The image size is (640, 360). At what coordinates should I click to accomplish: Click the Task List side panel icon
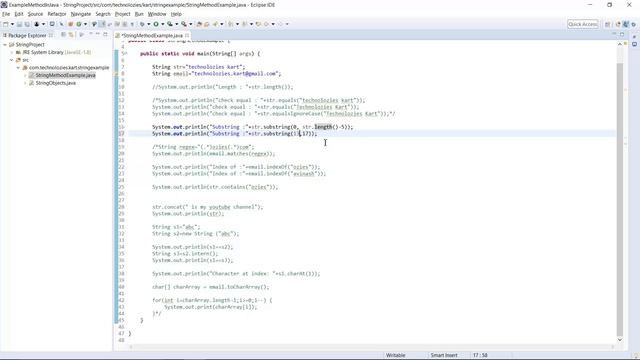[634, 44]
